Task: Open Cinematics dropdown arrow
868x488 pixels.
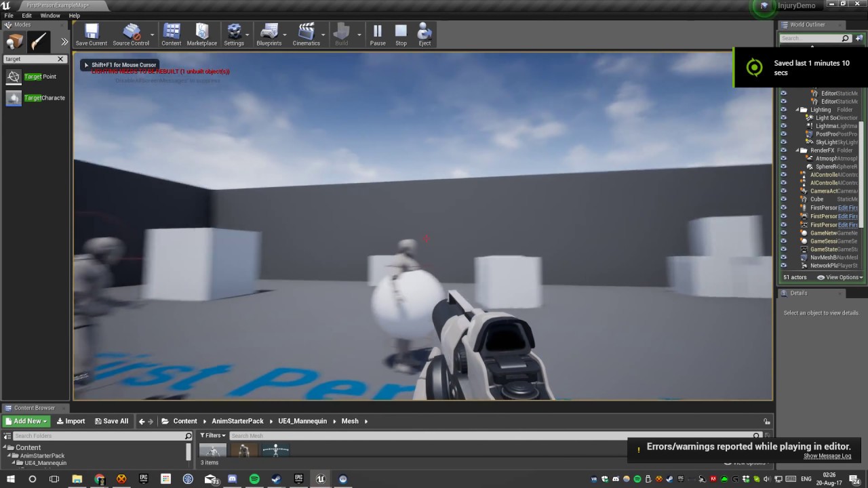Action: [x=323, y=35]
